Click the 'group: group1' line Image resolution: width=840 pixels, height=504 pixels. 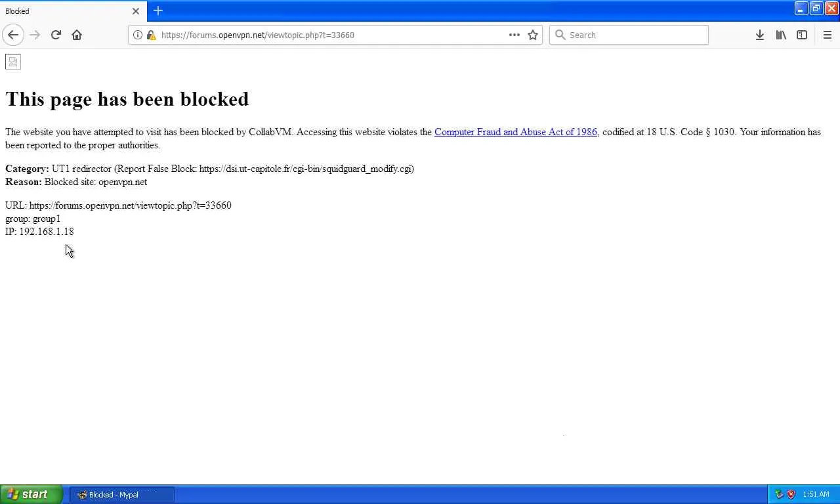point(33,219)
